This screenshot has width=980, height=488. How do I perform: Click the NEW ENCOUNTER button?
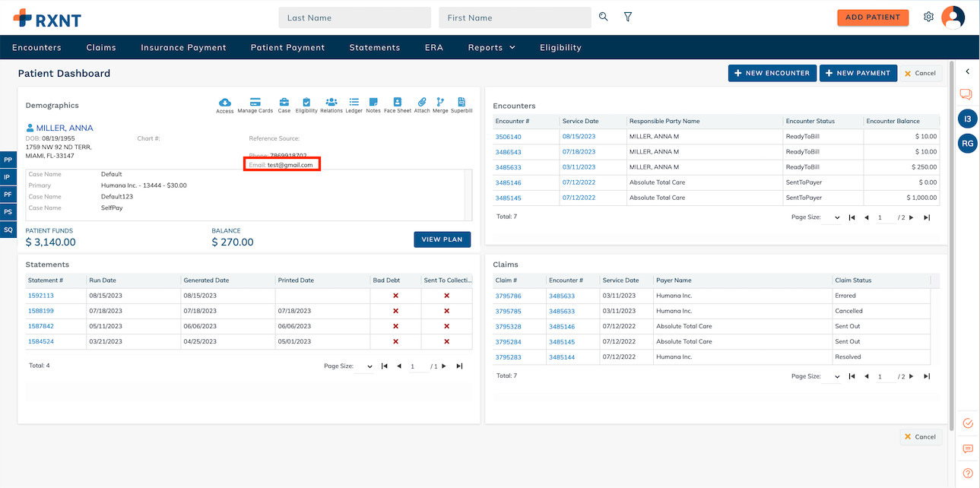[x=772, y=73]
